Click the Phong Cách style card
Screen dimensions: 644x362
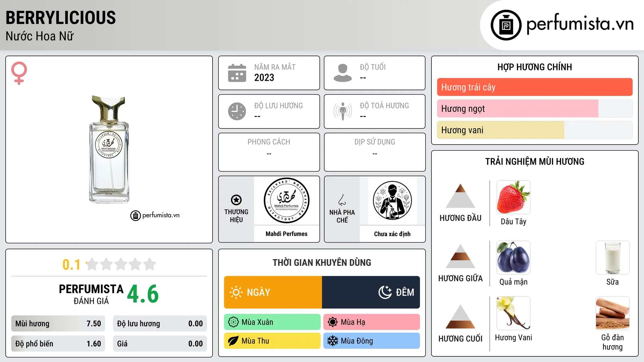pos(269,152)
